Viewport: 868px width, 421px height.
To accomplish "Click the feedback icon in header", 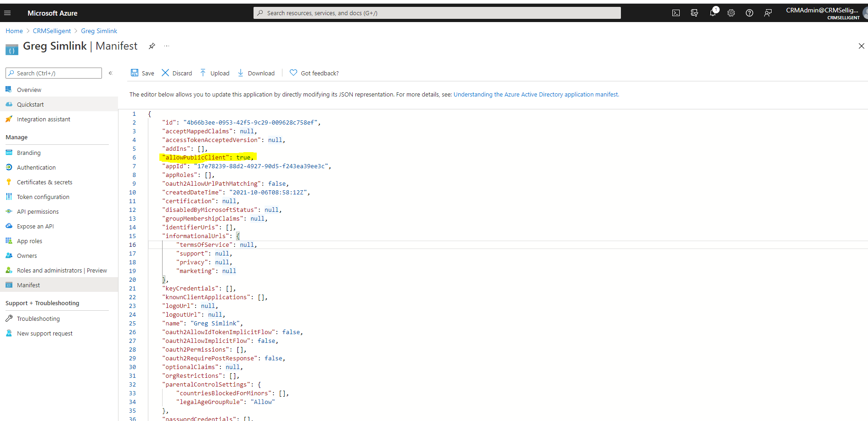I will point(768,13).
